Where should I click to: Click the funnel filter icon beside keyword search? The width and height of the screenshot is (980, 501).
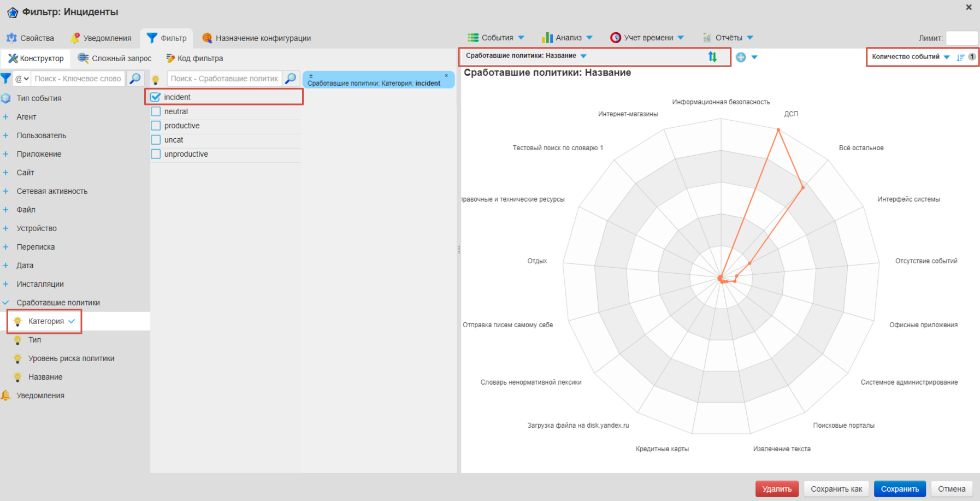point(5,79)
